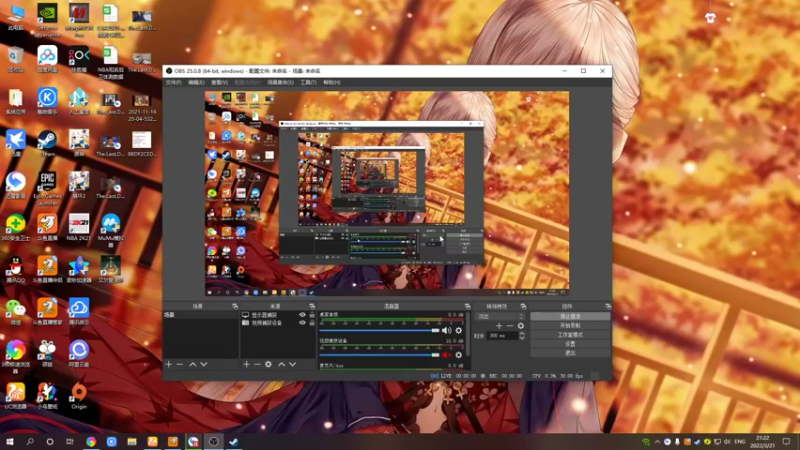Open transition properties gear icon
The image size is (800, 450).
coord(520,326)
